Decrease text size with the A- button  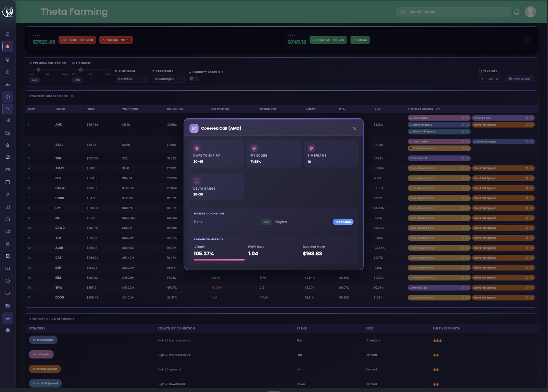[x=483, y=79]
